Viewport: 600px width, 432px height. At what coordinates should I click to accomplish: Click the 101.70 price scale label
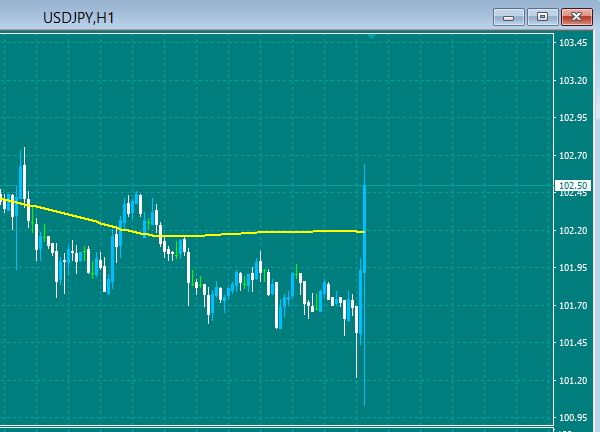pos(573,305)
